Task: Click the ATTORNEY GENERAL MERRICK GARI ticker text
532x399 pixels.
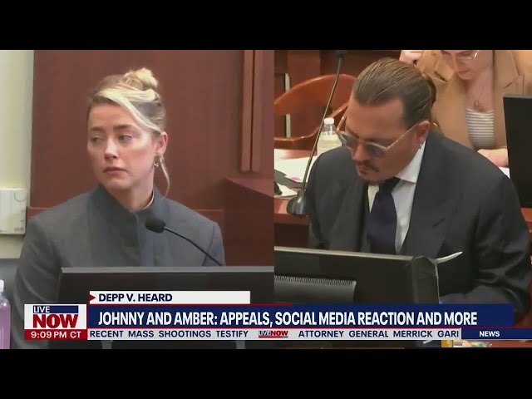Action: pos(379,334)
